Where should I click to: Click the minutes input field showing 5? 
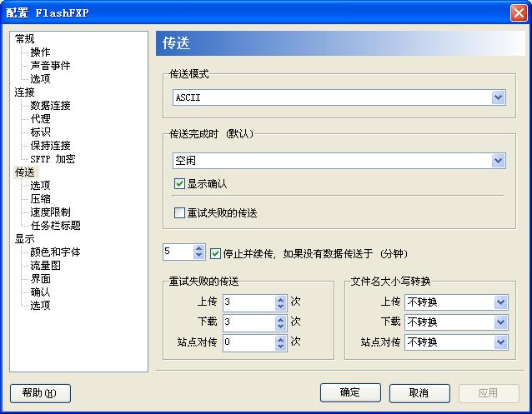click(x=178, y=252)
